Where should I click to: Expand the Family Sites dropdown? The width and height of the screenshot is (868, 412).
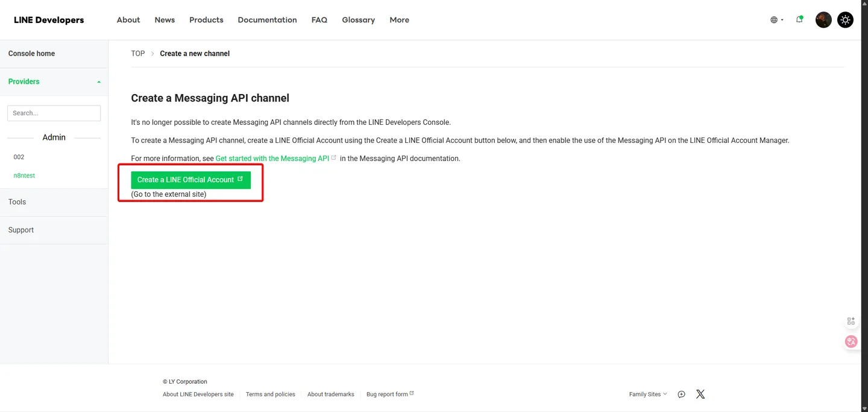click(x=648, y=394)
